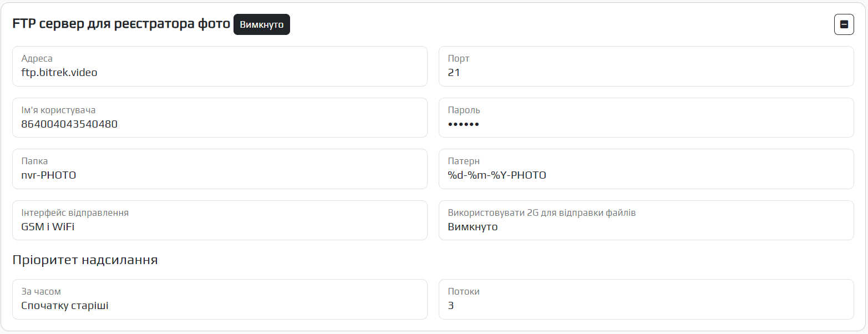Click the Адреса field with ftp.bitrek.video
This screenshot has height=334, width=868.
coord(220,67)
